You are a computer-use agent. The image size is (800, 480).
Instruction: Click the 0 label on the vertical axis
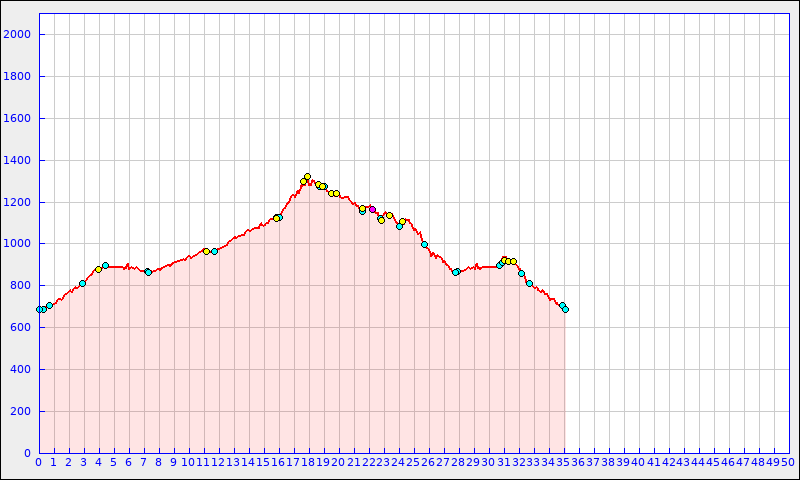[28, 453]
